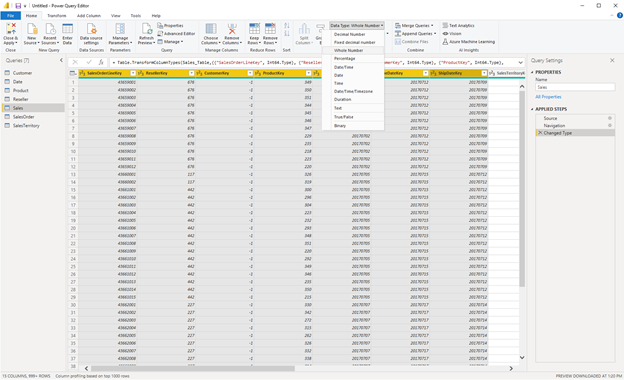624x380 pixels.
Task: Click the Remove Columns icon
Action: (x=232, y=29)
